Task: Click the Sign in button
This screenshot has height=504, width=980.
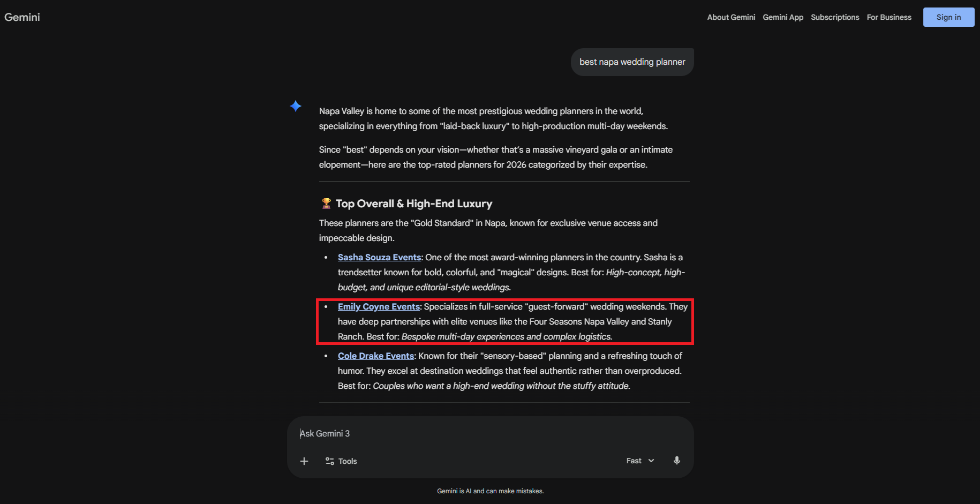Action: click(948, 17)
